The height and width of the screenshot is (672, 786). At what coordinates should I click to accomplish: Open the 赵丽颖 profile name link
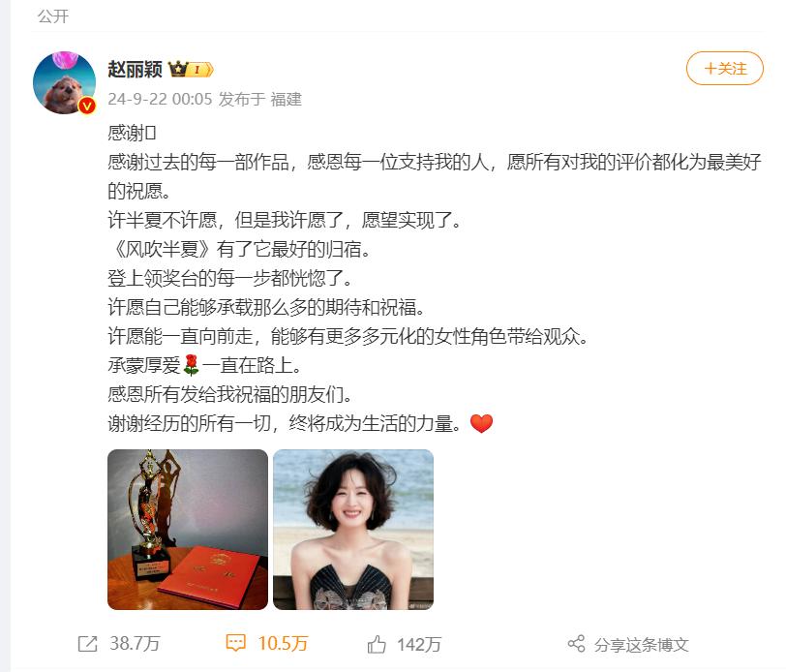pyautogui.click(x=135, y=69)
